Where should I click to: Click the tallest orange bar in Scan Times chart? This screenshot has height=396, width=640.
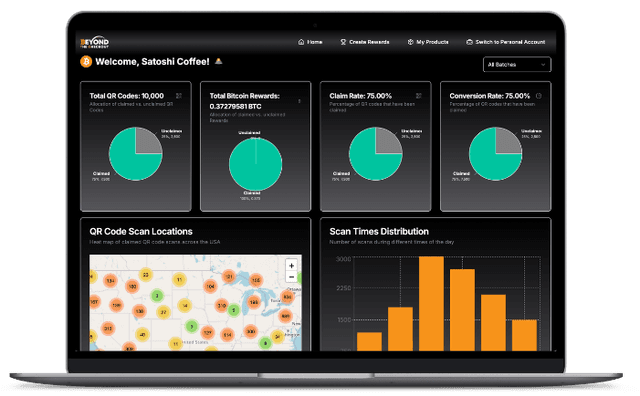(x=431, y=303)
